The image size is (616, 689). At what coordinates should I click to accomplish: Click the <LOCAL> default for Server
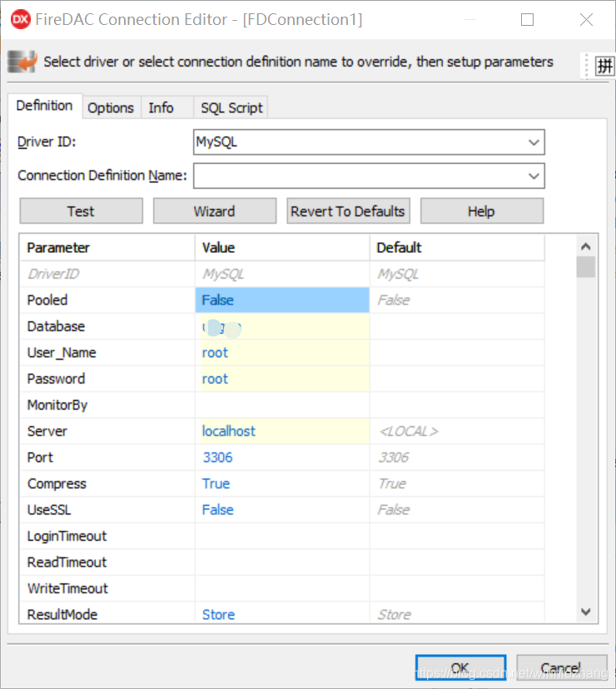pos(409,432)
